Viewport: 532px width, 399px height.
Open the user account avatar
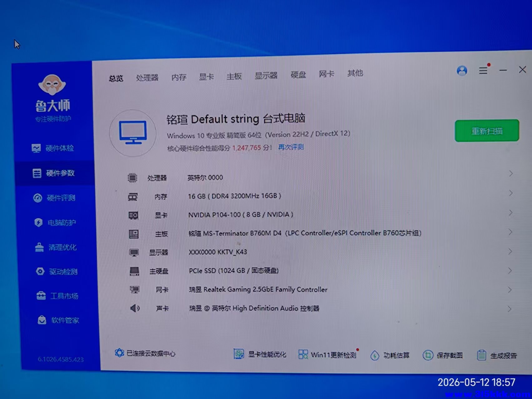[x=462, y=71]
